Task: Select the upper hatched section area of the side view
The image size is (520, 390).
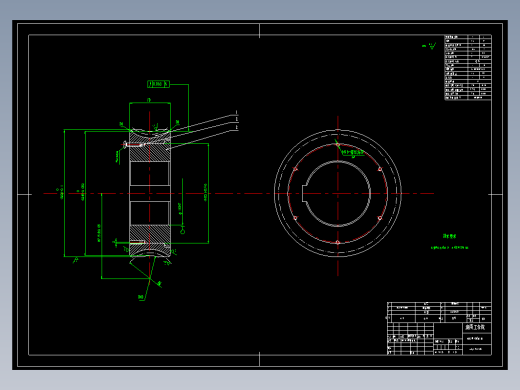Action: pyautogui.click(x=150, y=147)
